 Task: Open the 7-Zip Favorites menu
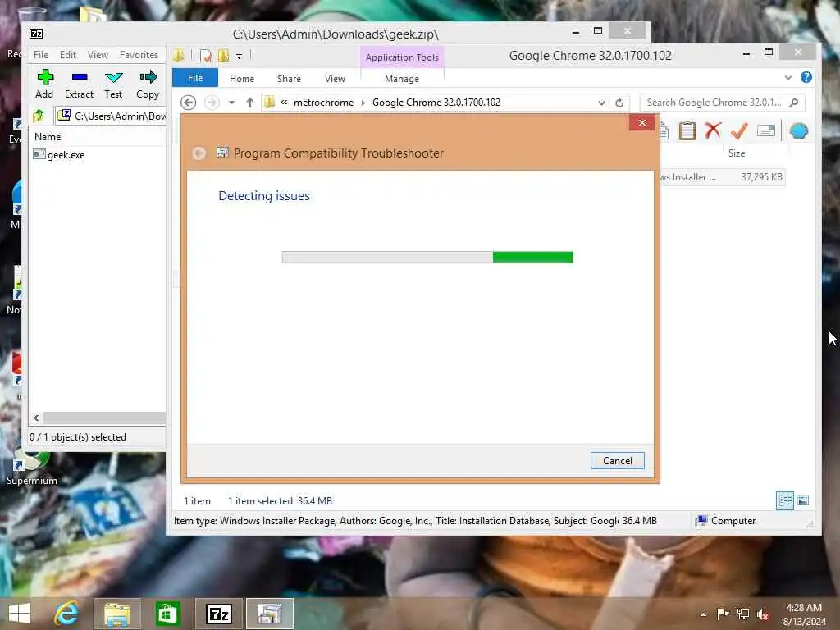(139, 55)
